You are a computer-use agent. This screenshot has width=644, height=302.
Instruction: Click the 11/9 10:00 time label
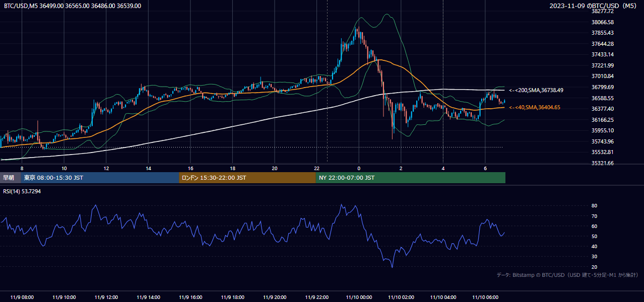tap(63, 297)
